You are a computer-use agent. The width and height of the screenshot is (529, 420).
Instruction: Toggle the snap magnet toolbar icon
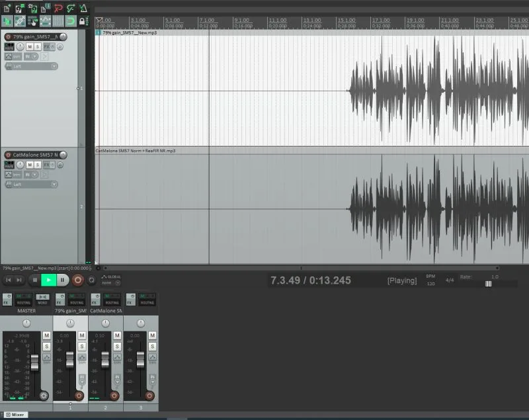70,21
